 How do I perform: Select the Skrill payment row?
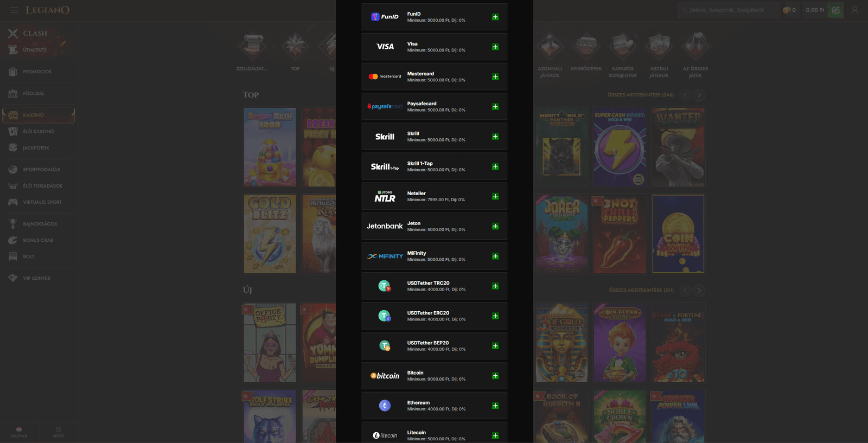point(435,137)
